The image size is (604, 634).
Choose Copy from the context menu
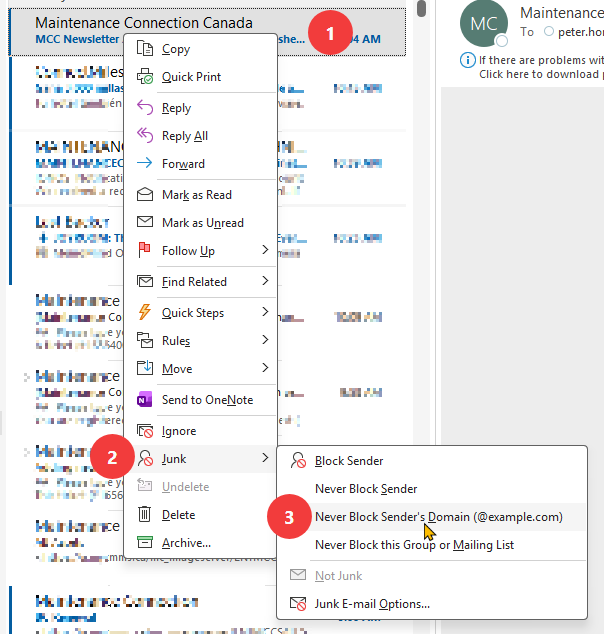201,49
